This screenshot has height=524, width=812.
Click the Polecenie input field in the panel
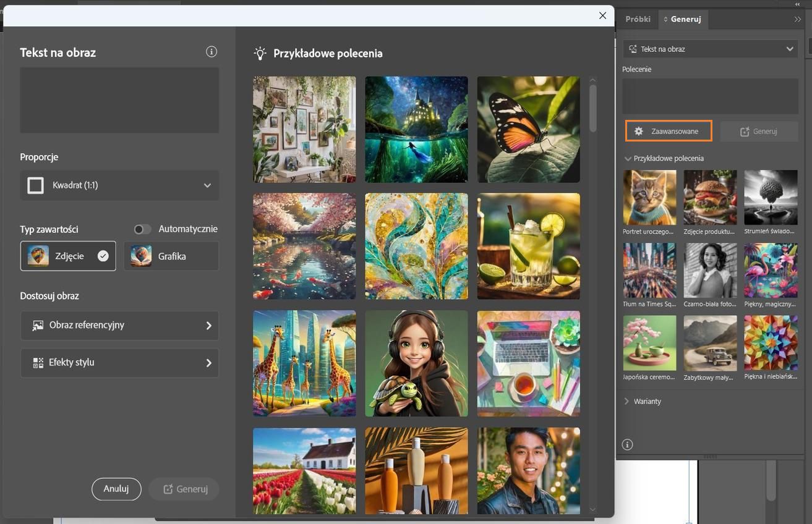(x=710, y=96)
